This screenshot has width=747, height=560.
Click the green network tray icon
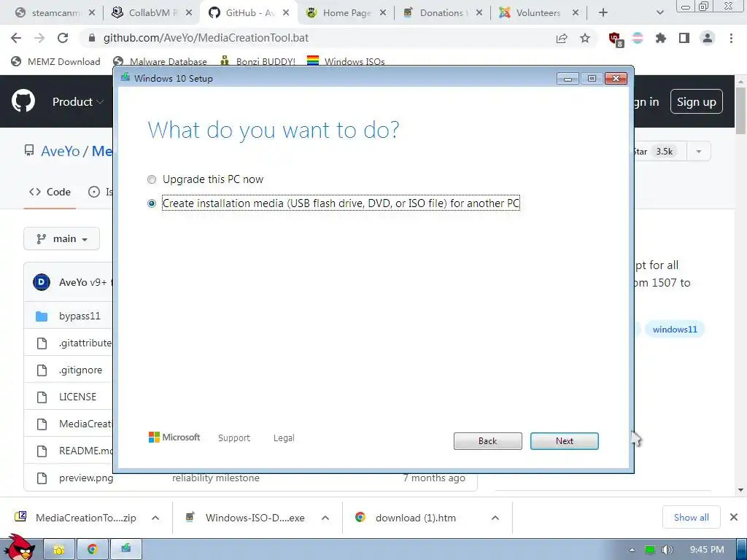point(649,550)
